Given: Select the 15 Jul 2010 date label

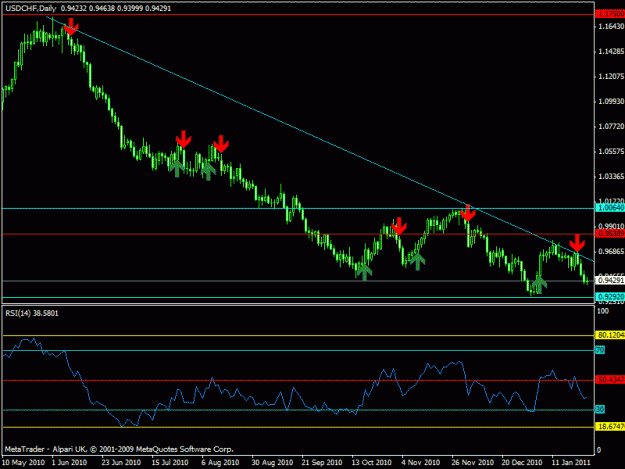Looking at the screenshot, I should pos(170,463).
